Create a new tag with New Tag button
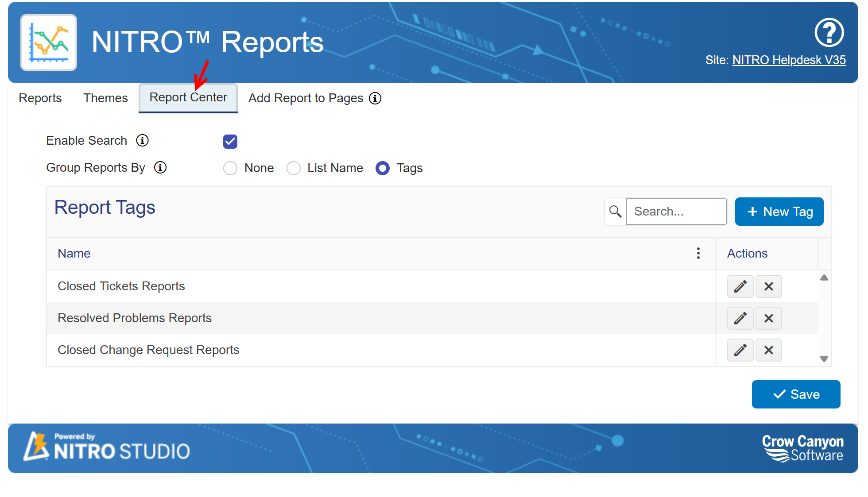This screenshot has height=497, width=868. pos(779,212)
